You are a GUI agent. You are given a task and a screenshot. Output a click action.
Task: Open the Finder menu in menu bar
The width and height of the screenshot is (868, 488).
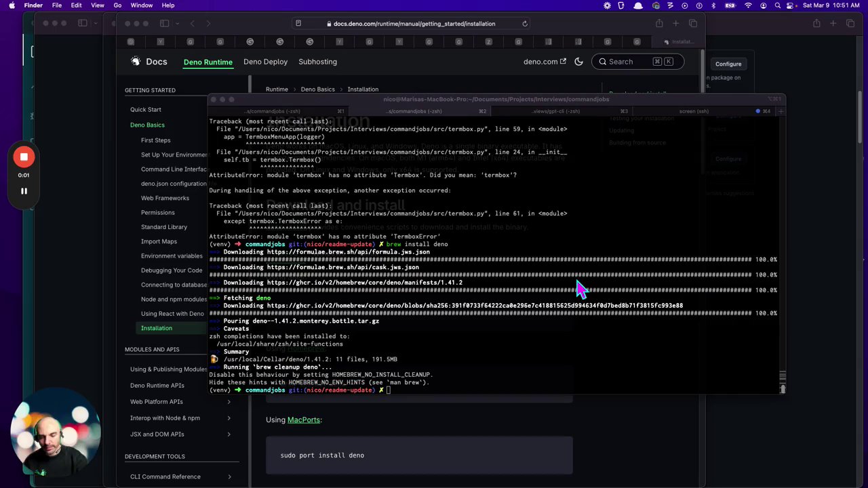(33, 5)
